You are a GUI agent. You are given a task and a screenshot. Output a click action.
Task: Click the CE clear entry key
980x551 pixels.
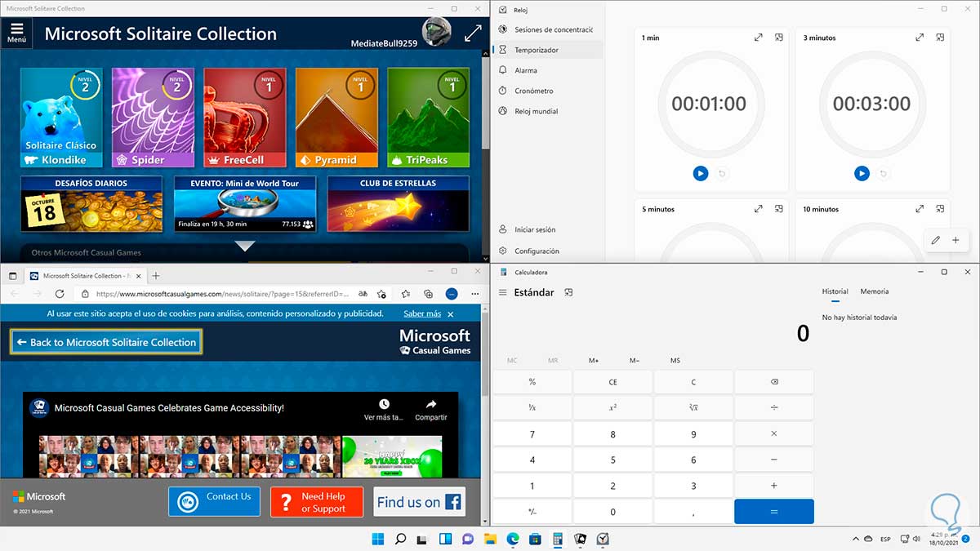613,382
